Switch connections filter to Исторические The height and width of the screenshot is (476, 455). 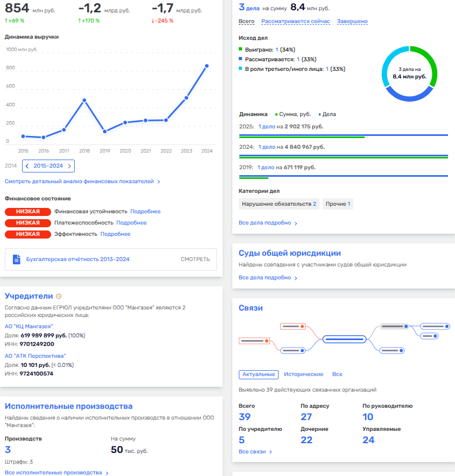point(303,374)
